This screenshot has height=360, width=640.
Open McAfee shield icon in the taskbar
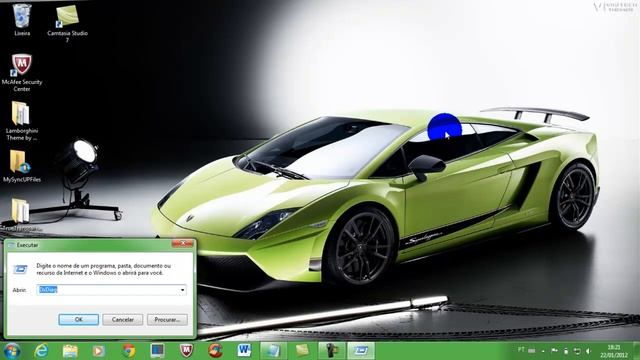186,351
